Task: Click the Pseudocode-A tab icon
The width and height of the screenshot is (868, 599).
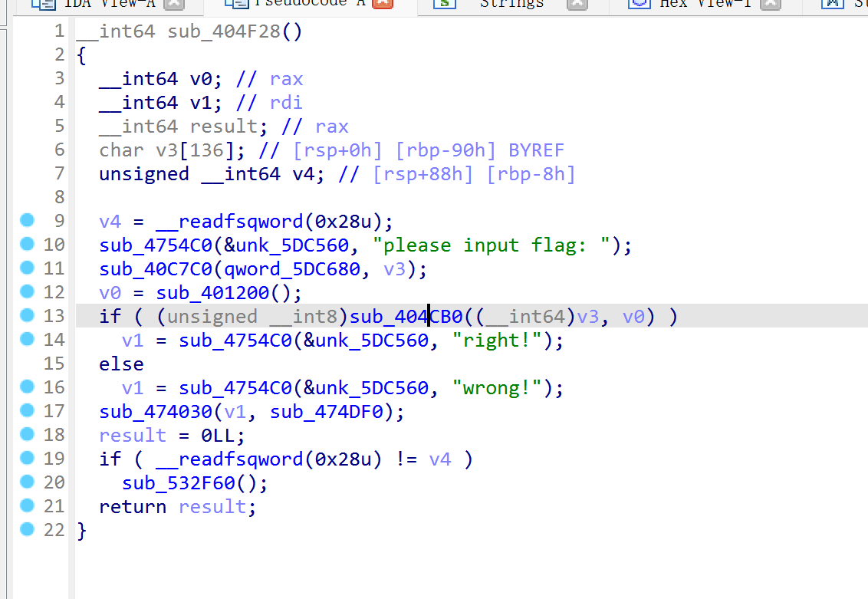Action: (x=235, y=4)
